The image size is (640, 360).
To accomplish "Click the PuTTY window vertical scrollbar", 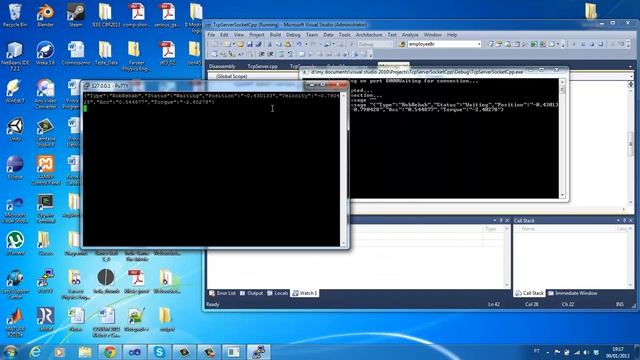I will coord(344,169).
